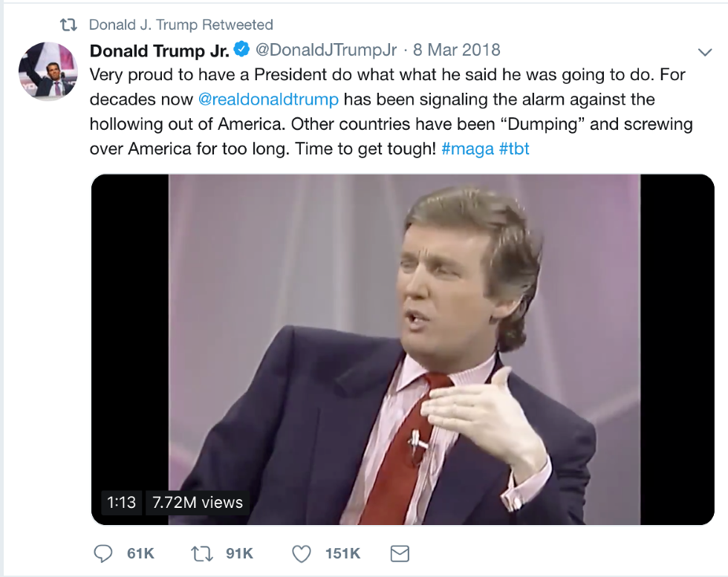Click the envelope direct message icon
This screenshot has height=577, width=728.
tap(400, 553)
